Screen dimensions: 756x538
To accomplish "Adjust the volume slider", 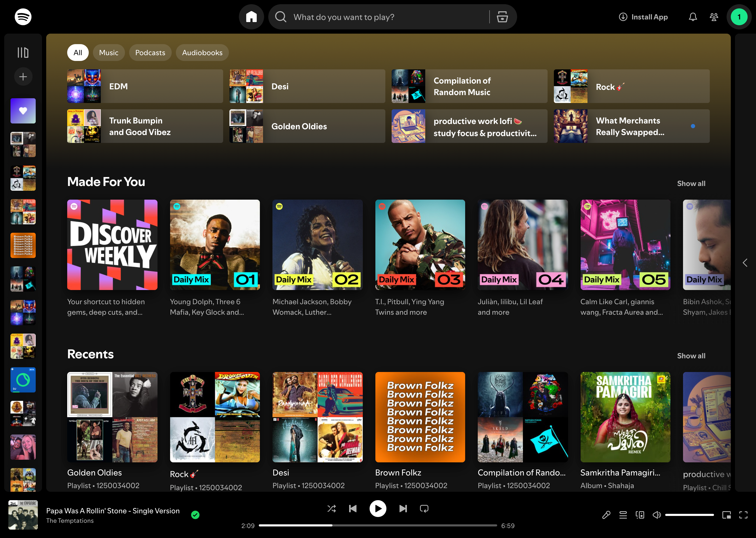I will [x=690, y=515].
